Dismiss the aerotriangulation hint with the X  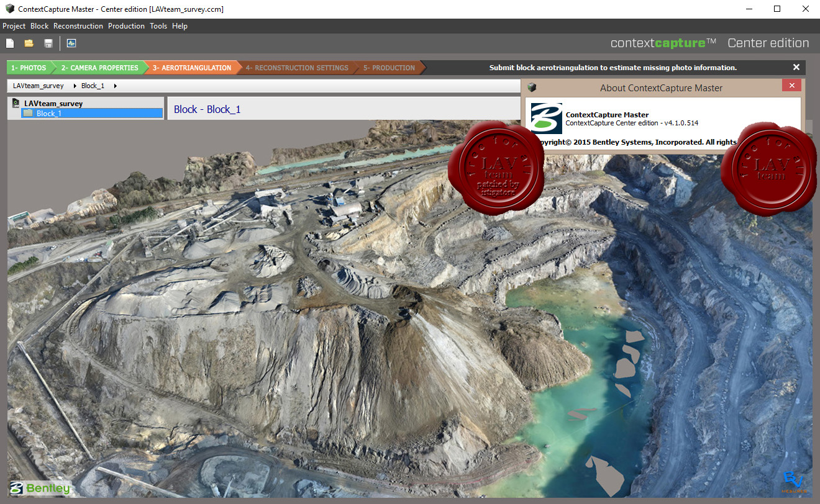click(796, 68)
